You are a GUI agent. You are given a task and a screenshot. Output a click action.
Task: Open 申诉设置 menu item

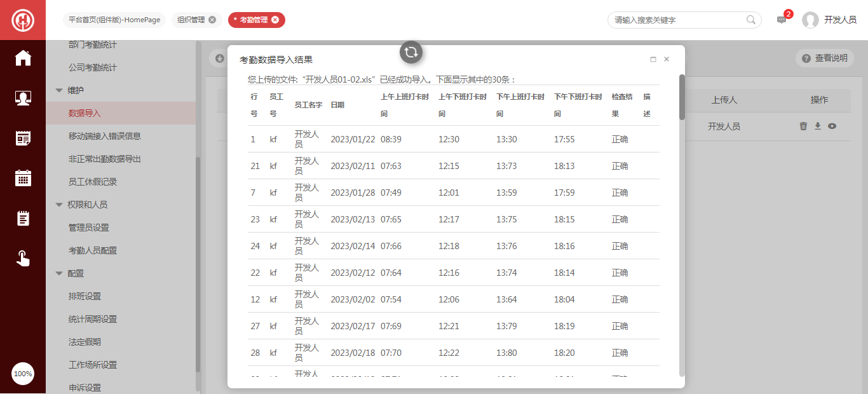[x=85, y=388]
